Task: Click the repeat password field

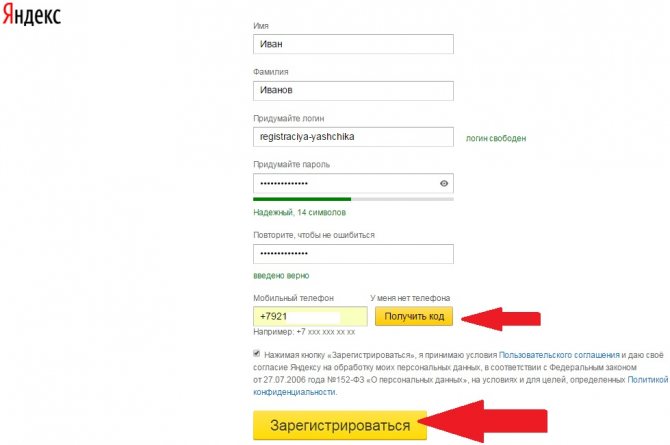Action: click(353, 254)
